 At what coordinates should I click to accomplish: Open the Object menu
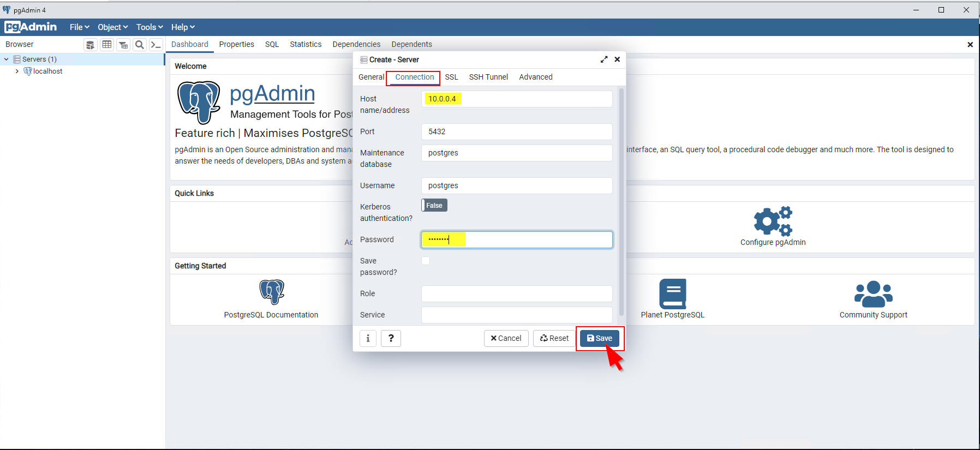pos(113,27)
